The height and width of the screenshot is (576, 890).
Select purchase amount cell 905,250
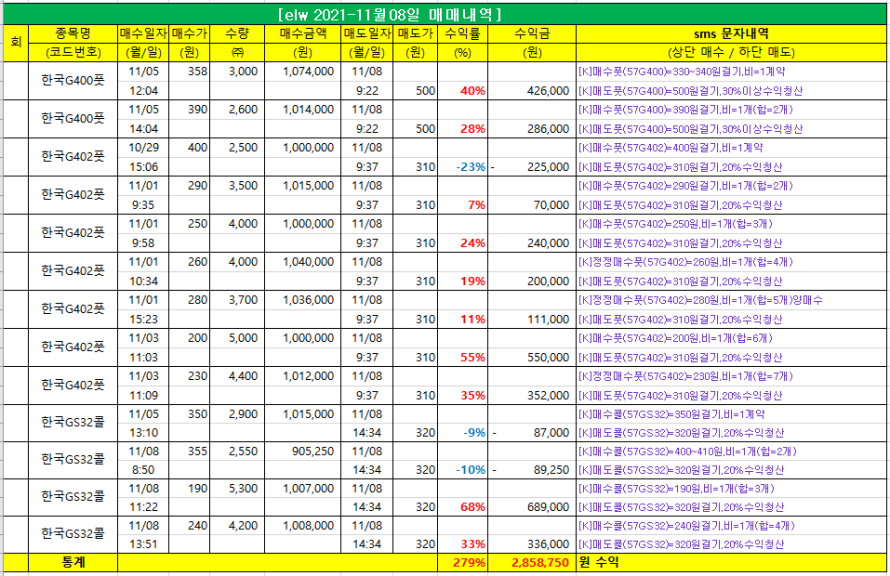tap(303, 451)
